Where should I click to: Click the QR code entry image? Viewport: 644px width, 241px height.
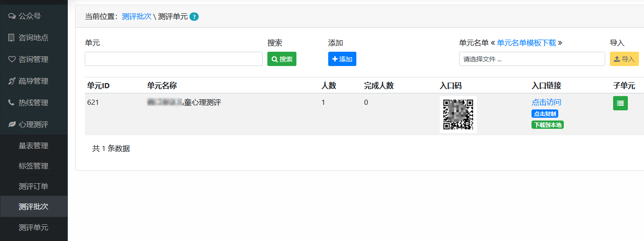point(458,114)
